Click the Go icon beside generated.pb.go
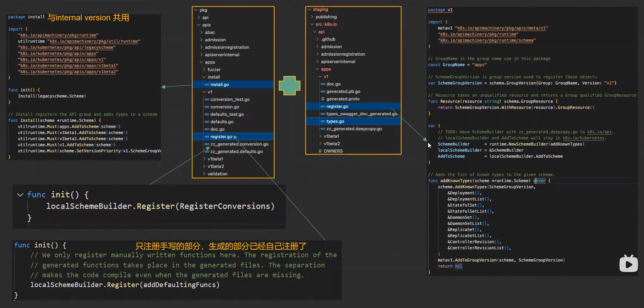 tap(323, 92)
